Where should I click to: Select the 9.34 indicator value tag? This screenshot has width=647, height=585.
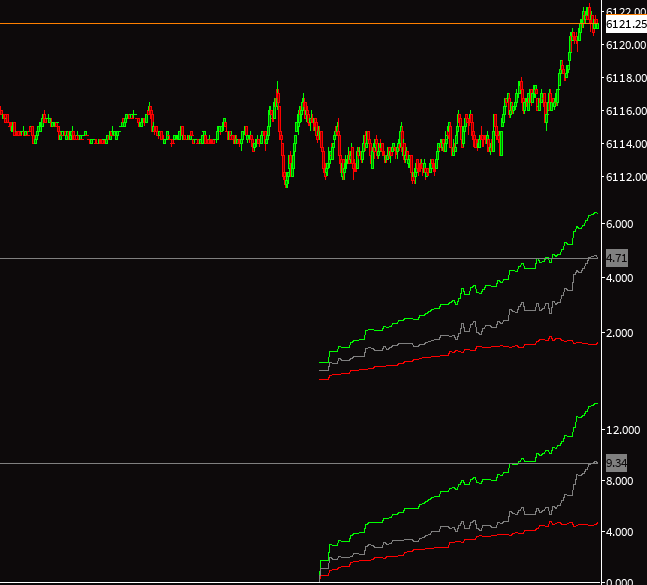coord(616,463)
